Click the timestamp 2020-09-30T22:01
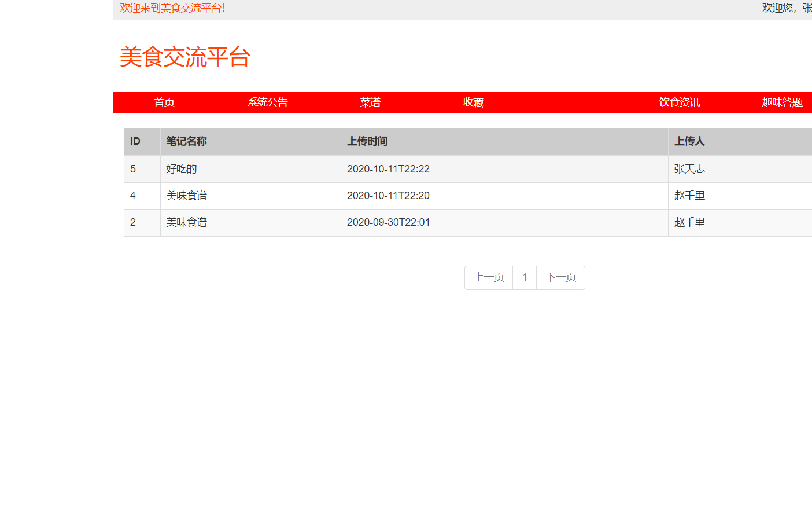Screen dimensions: 812x507 pyautogui.click(x=388, y=222)
